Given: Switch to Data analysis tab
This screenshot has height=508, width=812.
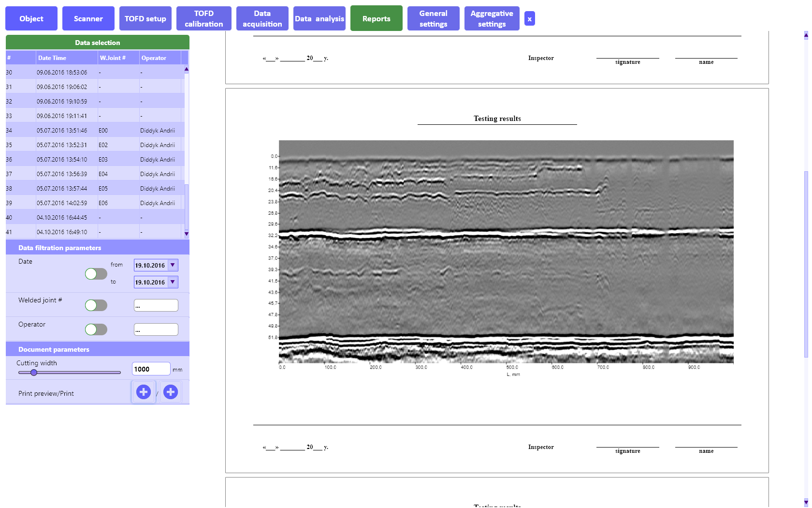Looking at the screenshot, I should pyautogui.click(x=319, y=19).
